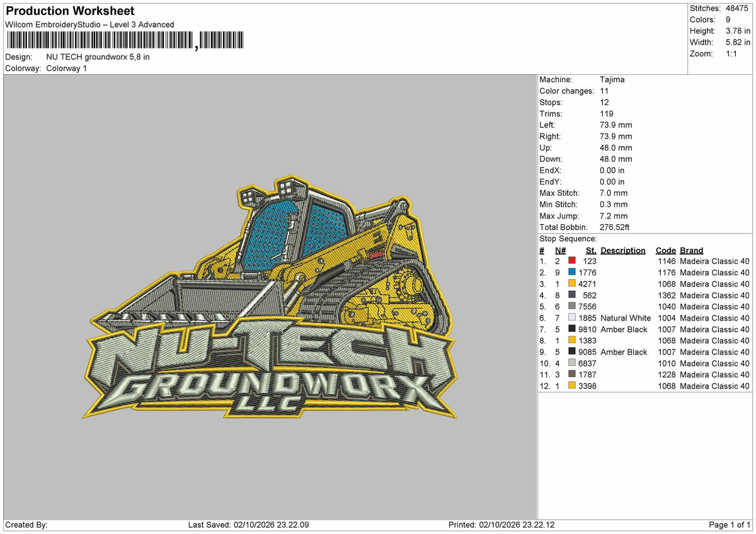The height and width of the screenshot is (534, 756).
Task: Click the 'Page 1 of 1' footer text
Action: pos(730,525)
